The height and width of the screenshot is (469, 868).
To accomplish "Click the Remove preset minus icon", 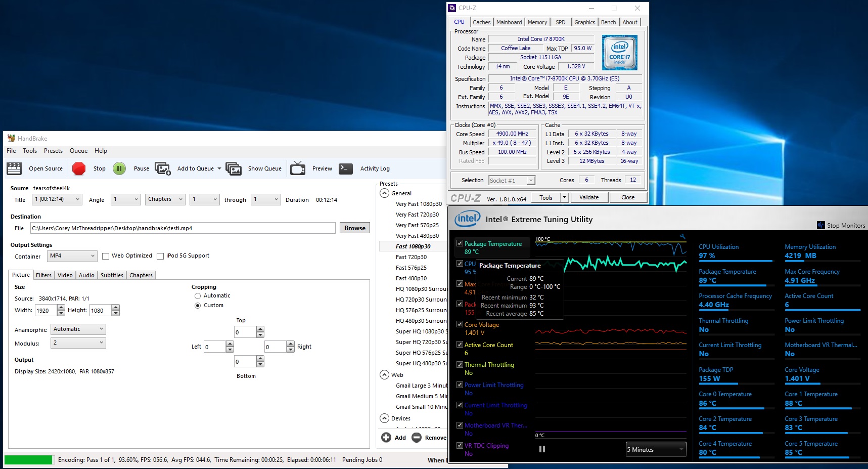I will tap(417, 438).
